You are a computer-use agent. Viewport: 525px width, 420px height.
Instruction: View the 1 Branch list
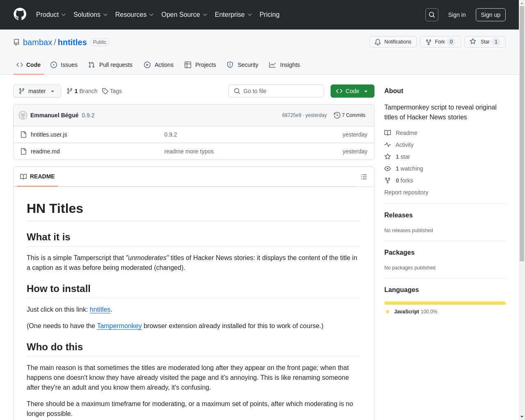pyautogui.click(x=82, y=91)
